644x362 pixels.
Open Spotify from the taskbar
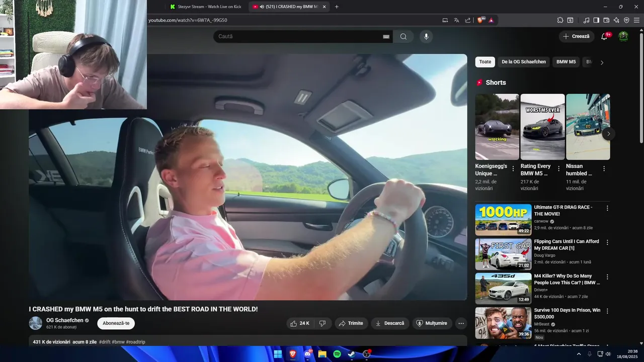point(337,354)
